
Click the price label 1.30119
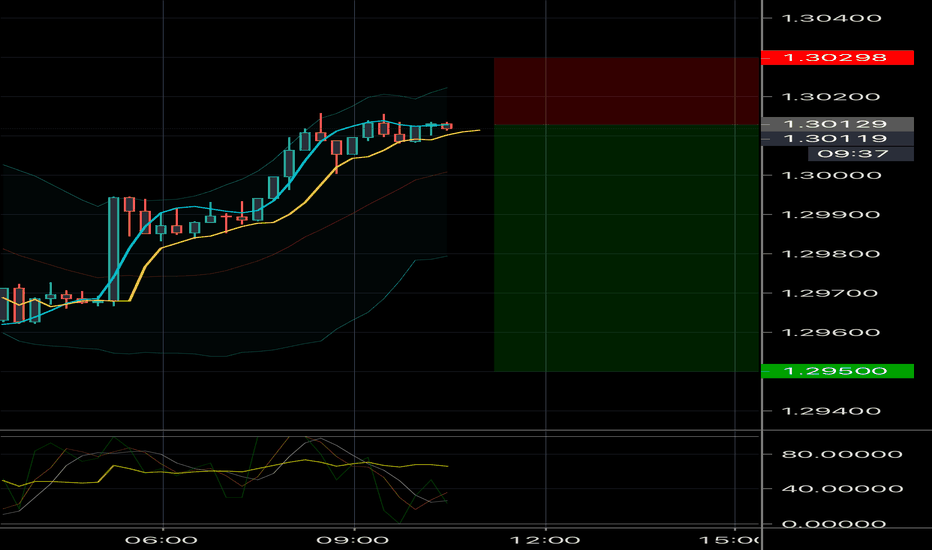click(837, 139)
